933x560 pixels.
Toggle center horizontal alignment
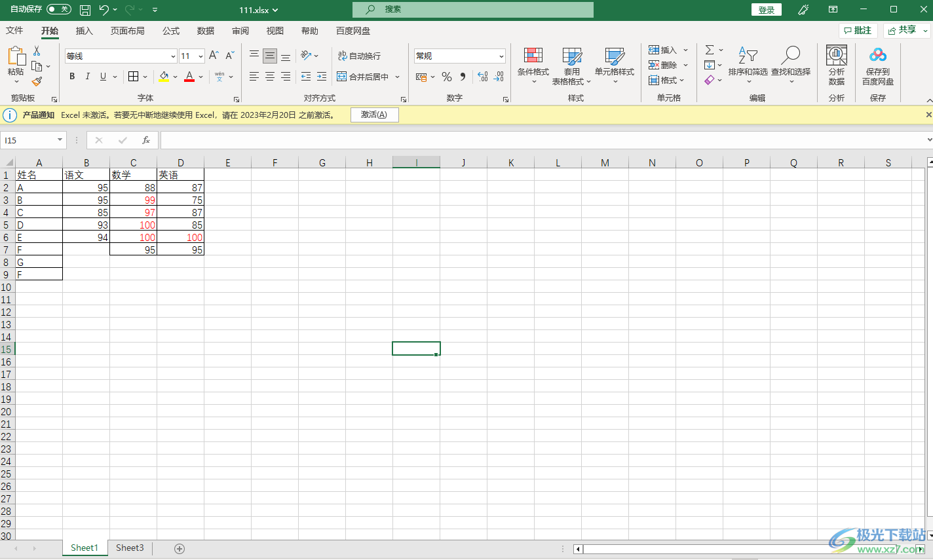point(270,77)
